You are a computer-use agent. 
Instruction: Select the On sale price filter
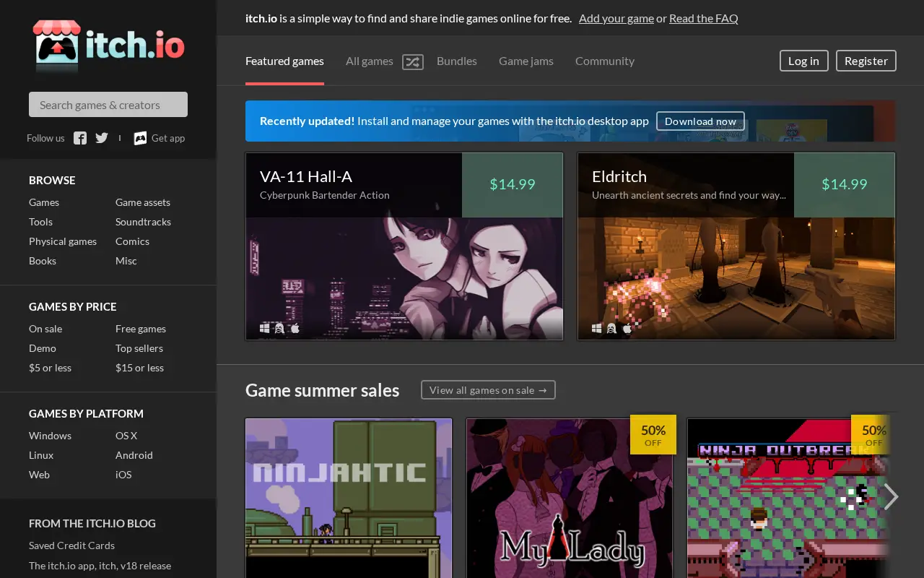45,329
